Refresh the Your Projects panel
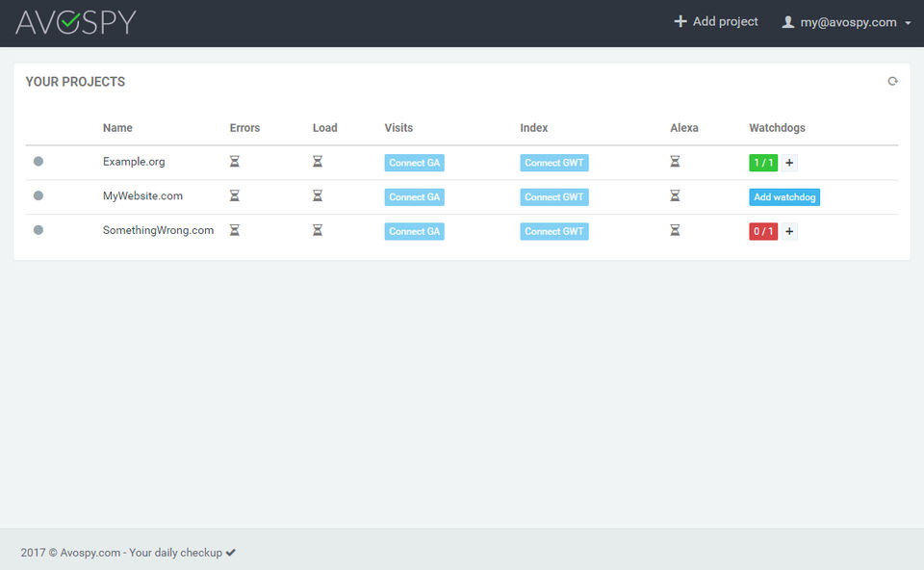The image size is (924, 570). (893, 81)
